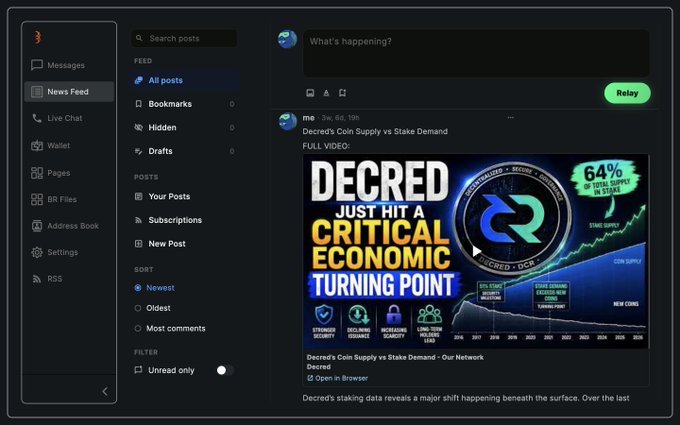680x425 pixels.
Task: Select the Newest sort option
Action: [155, 288]
